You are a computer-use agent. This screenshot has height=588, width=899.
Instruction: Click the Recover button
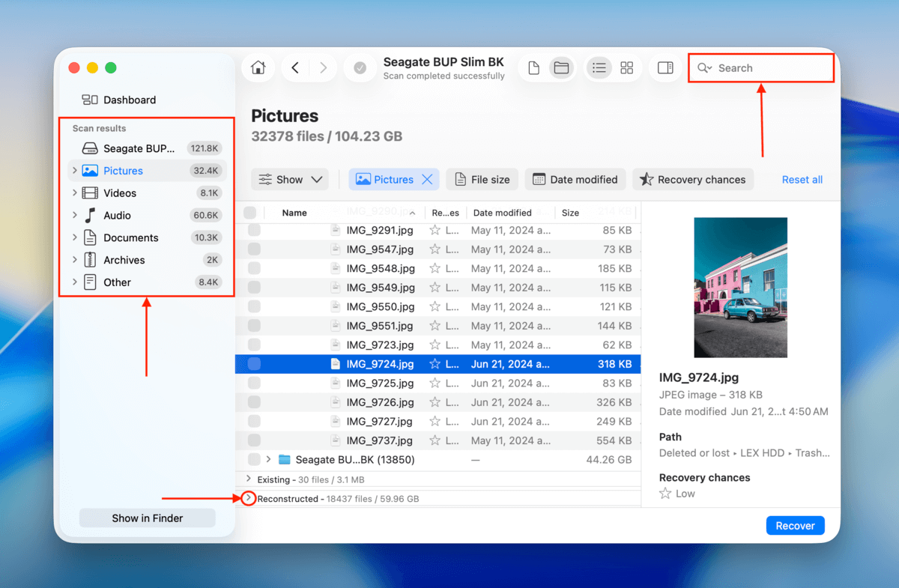(795, 525)
